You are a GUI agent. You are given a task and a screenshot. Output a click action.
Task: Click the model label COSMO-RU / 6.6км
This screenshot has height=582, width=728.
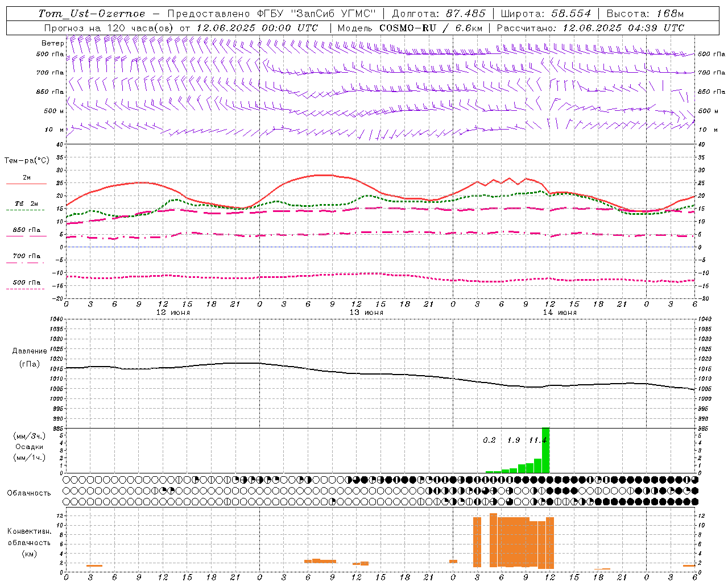pos(431,28)
